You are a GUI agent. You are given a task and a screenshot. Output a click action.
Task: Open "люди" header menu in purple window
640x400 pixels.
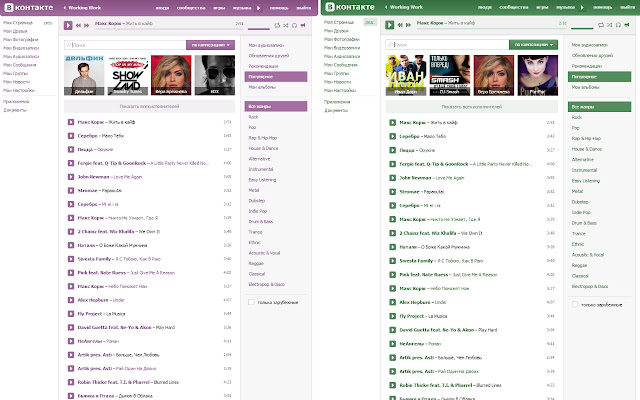(x=162, y=8)
